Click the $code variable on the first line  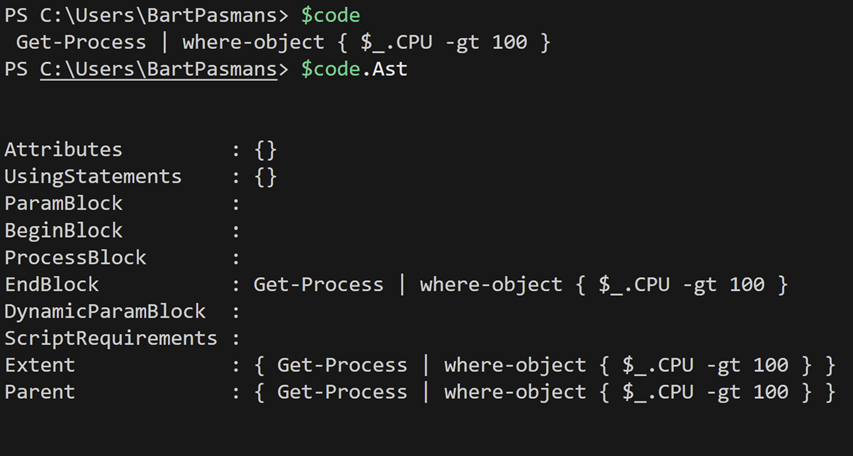click(330, 16)
